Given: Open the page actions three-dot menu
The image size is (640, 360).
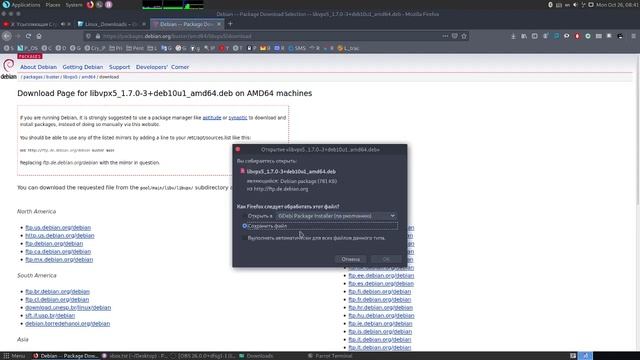Looking at the screenshot, I should point(445,36).
